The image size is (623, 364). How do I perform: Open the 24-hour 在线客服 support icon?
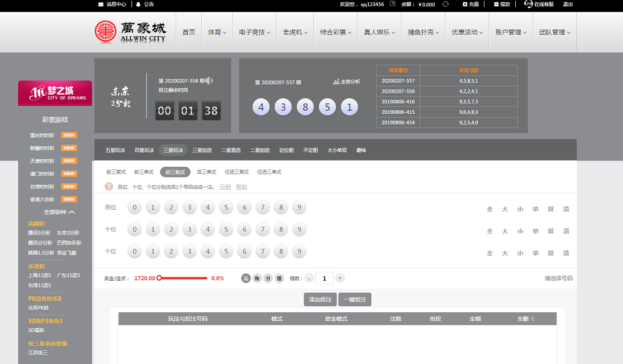pos(528,4)
